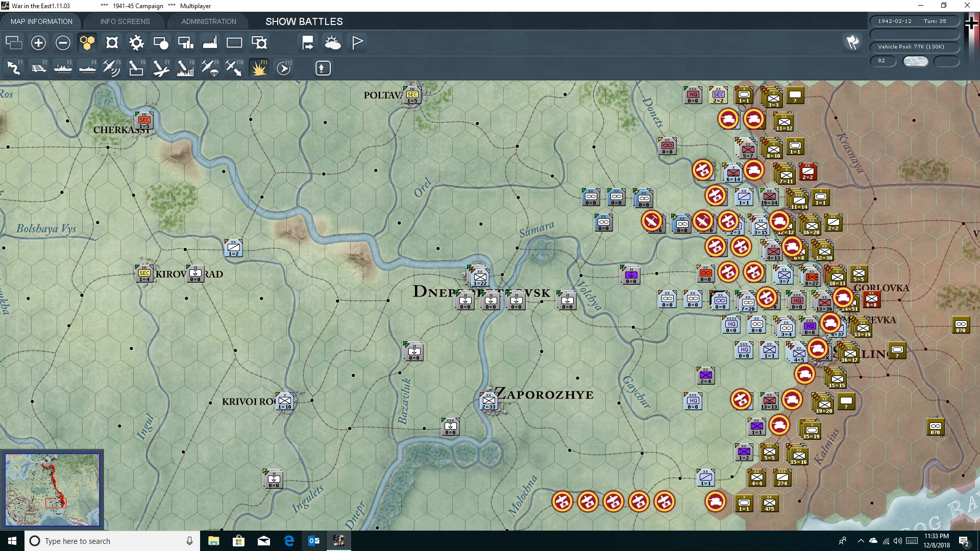Image resolution: width=980 pixels, height=551 pixels.
Task: Click the empty rectangle icon in the top toolbar
Action: 234,43
